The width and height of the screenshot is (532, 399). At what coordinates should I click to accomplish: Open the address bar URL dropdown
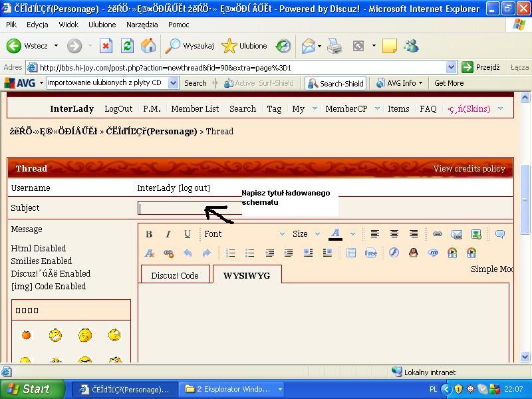[451, 67]
